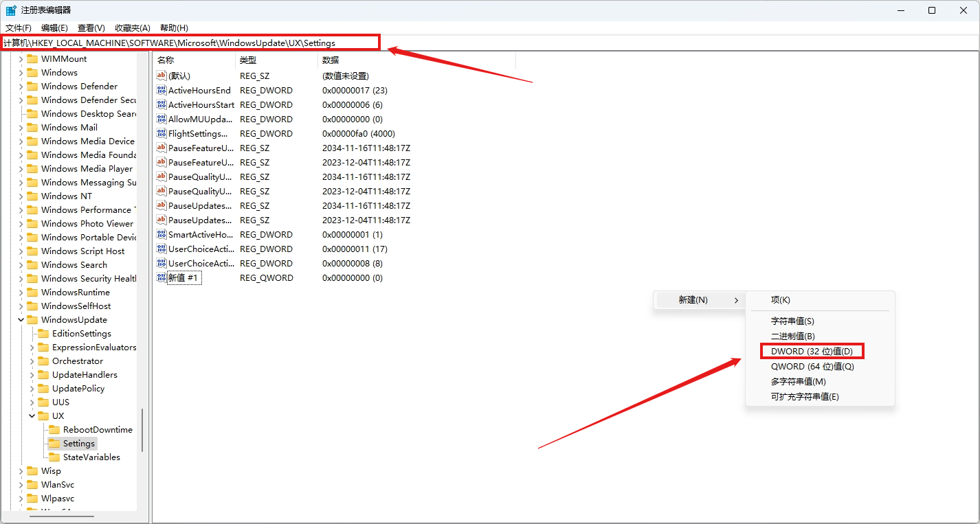Screen dimensions: 980x524
Task: Click the icon of the 新值 #1 entry
Action: tap(162, 278)
